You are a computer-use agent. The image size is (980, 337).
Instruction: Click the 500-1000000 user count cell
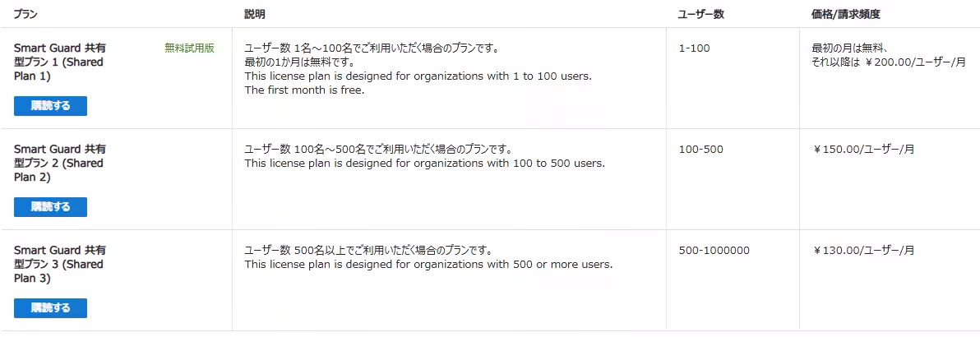(x=714, y=251)
